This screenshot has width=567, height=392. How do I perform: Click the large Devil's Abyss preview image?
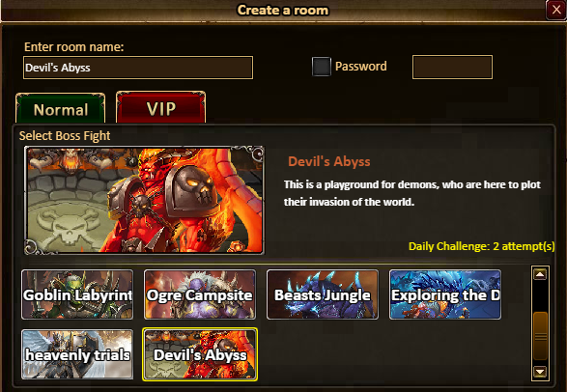click(x=144, y=200)
